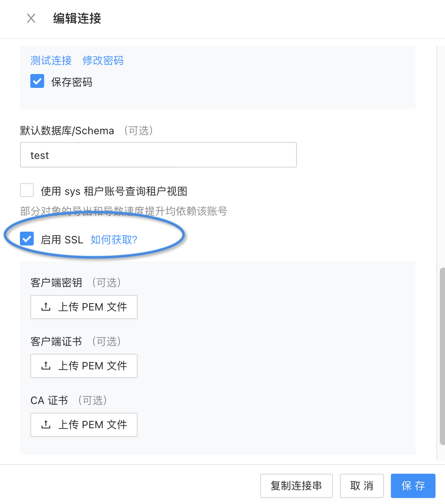Viewport: 445px width, 504px height.
Task: Uncheck the 保存密码 checkbox
Action: tap(37, 81)
